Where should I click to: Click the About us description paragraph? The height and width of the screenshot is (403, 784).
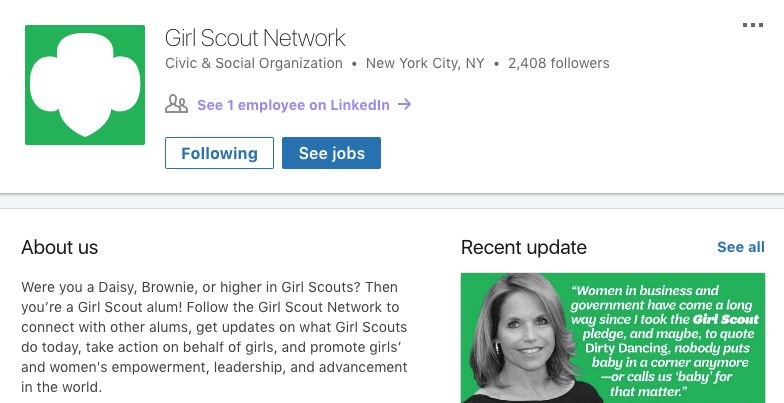coord(214,337)
